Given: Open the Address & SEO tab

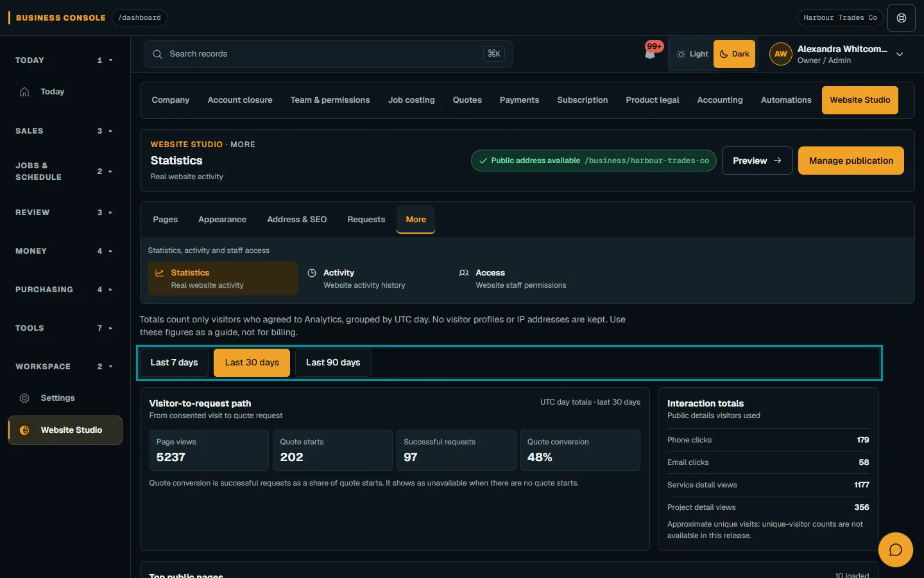Looking at the screenshot, I should click(x=296, y=220).
